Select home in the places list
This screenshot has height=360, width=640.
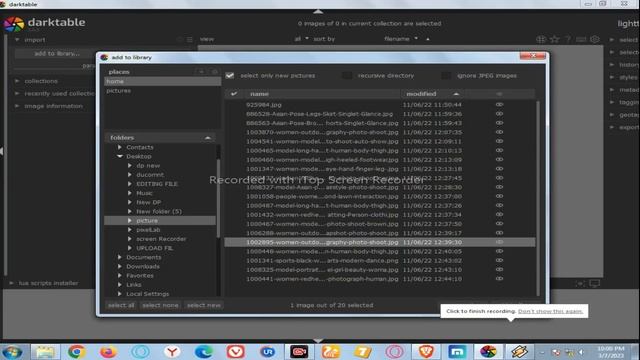162,81
